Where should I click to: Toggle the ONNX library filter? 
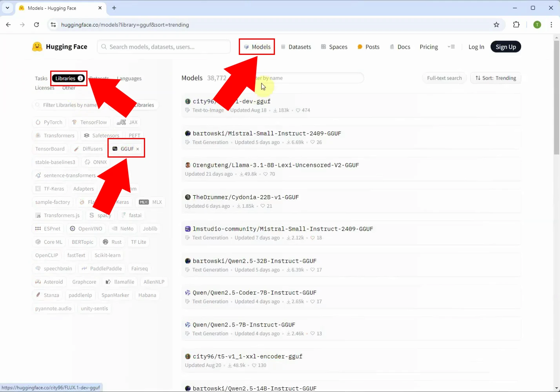[96, 162]
